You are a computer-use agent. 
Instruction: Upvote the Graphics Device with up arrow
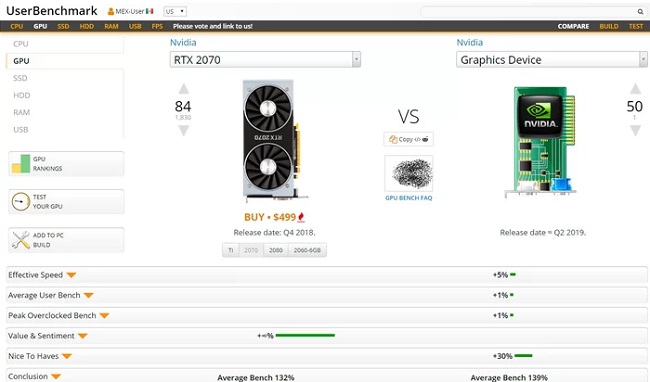(635, 88)
